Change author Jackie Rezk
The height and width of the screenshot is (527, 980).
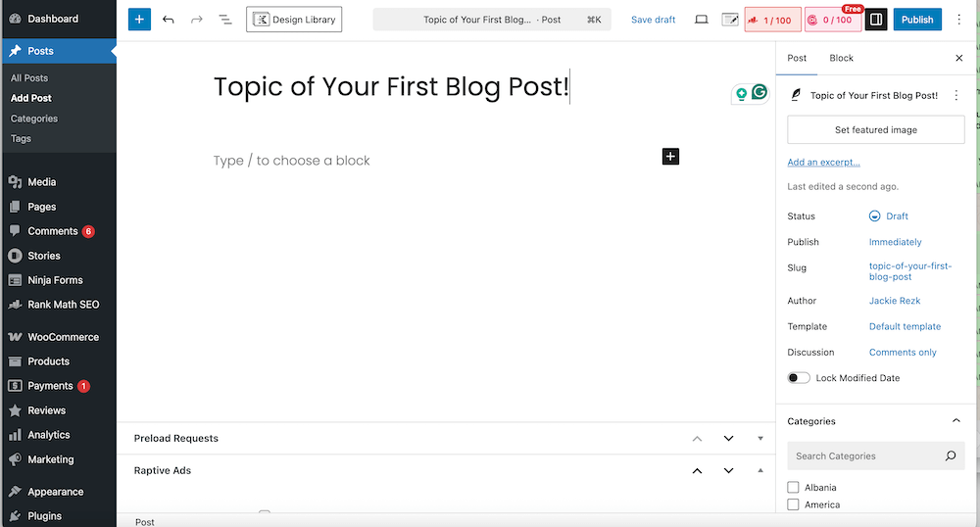(895, 301)
